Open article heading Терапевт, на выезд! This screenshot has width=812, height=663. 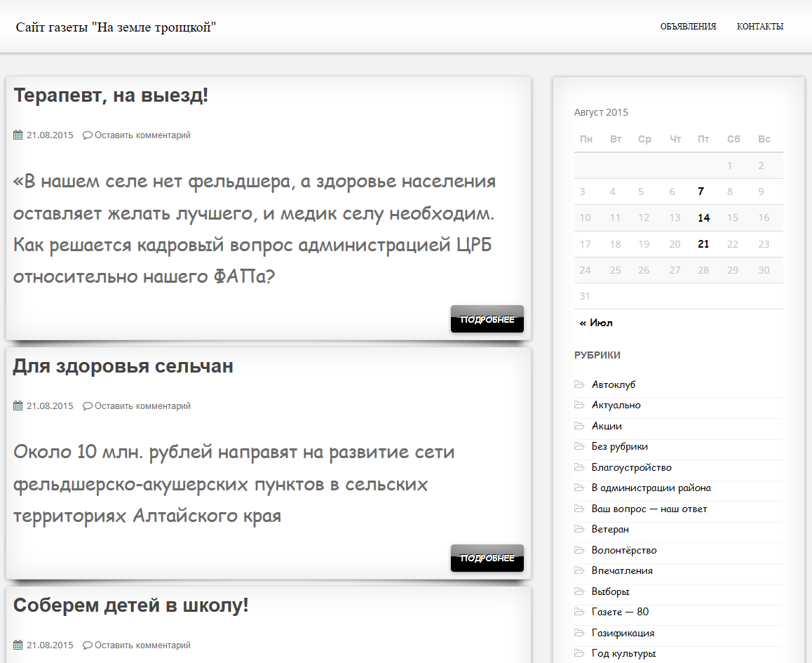coord(111,95)
